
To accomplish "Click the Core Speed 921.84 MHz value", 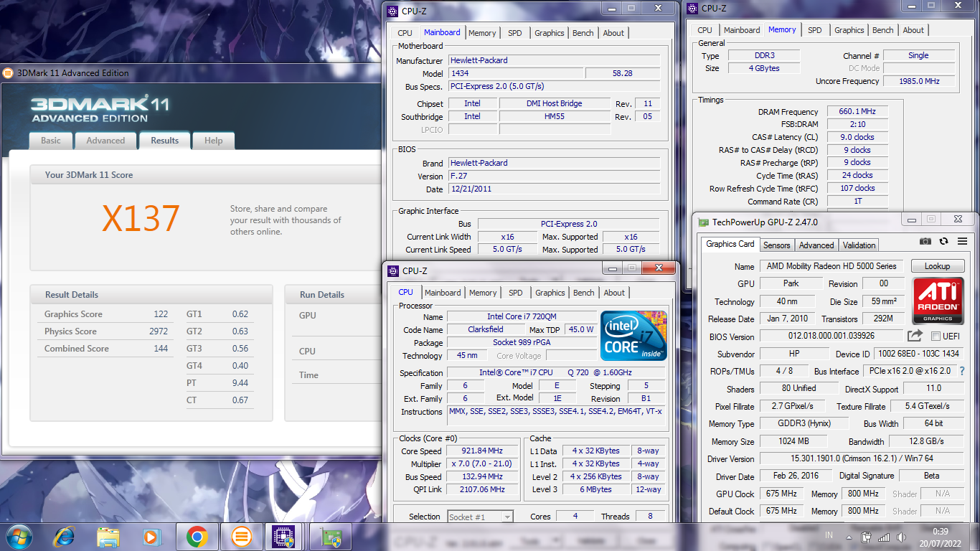I will tap(482, 451).
